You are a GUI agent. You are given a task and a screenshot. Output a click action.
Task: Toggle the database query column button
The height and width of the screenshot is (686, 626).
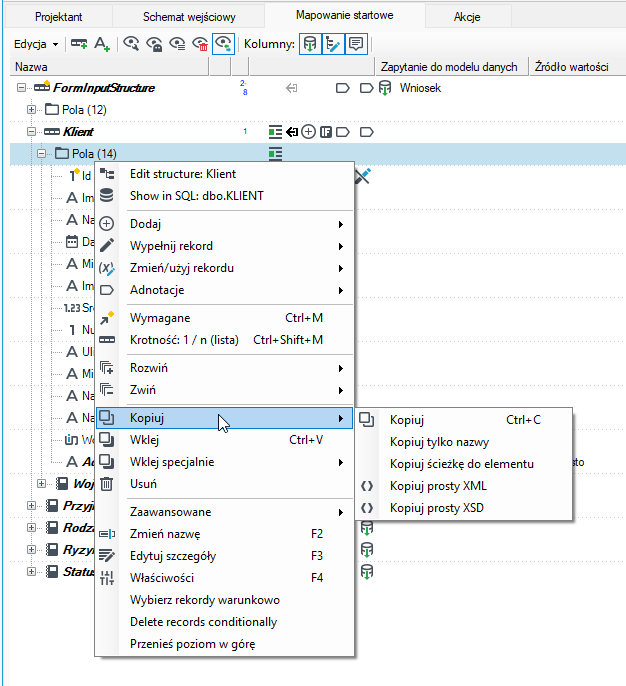(310, 44)
